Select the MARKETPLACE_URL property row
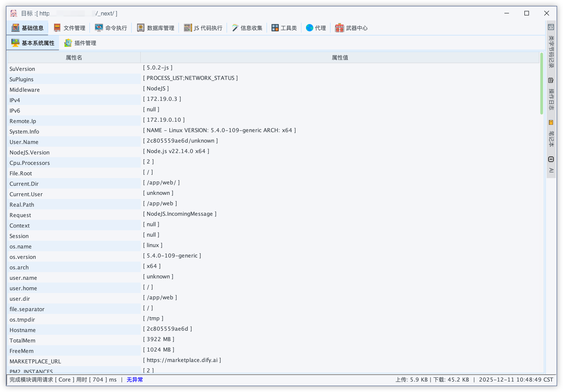Viewport: 563px width, 392px height. [x=35, y=361]
